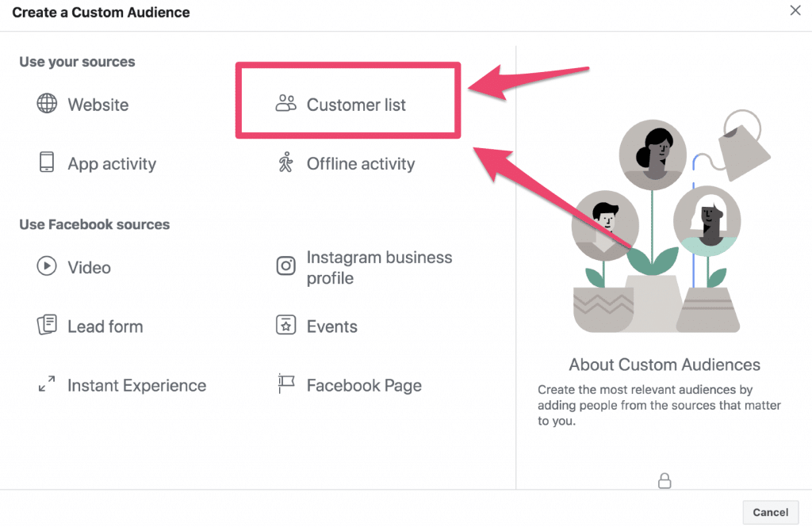Click the Website globe icon
Viewport: 812px width, 527px height.
(x=47, y=104)
